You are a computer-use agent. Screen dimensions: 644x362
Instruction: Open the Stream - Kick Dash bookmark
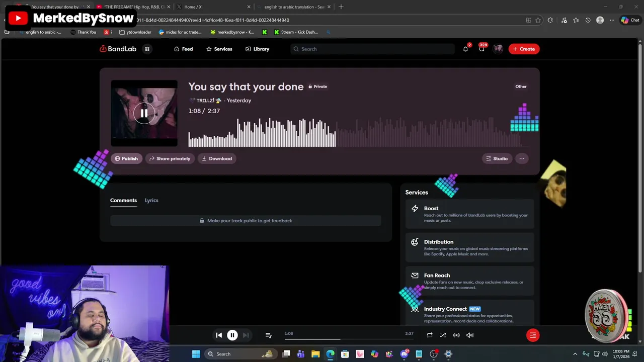(x=296, y=32)
